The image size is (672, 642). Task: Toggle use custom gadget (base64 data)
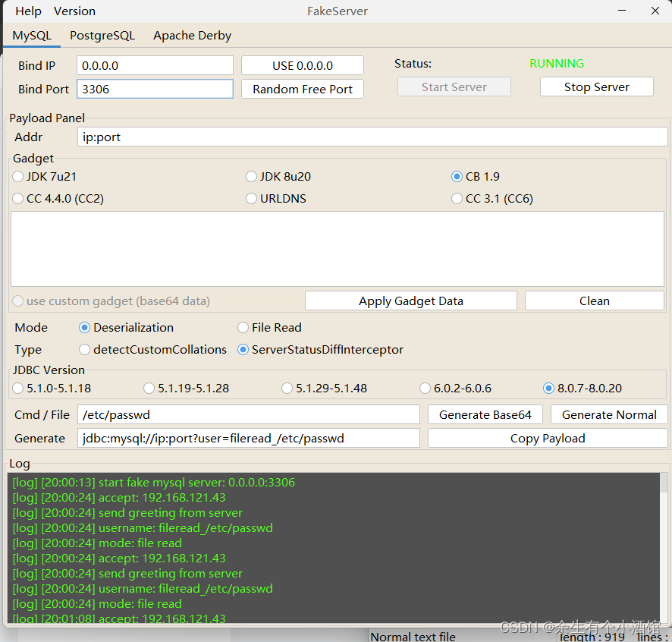coord(111,301)
